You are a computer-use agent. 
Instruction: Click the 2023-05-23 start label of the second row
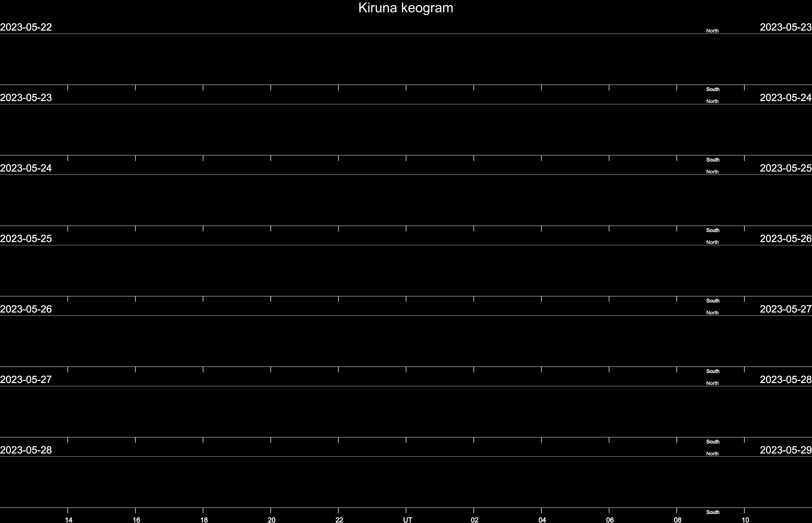(x=26, y=98)
